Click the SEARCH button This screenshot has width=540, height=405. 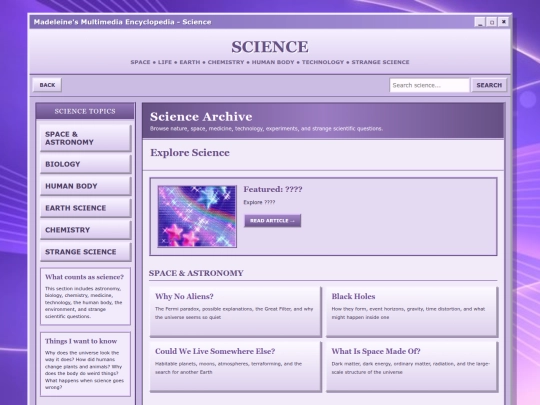click(489, 85)
